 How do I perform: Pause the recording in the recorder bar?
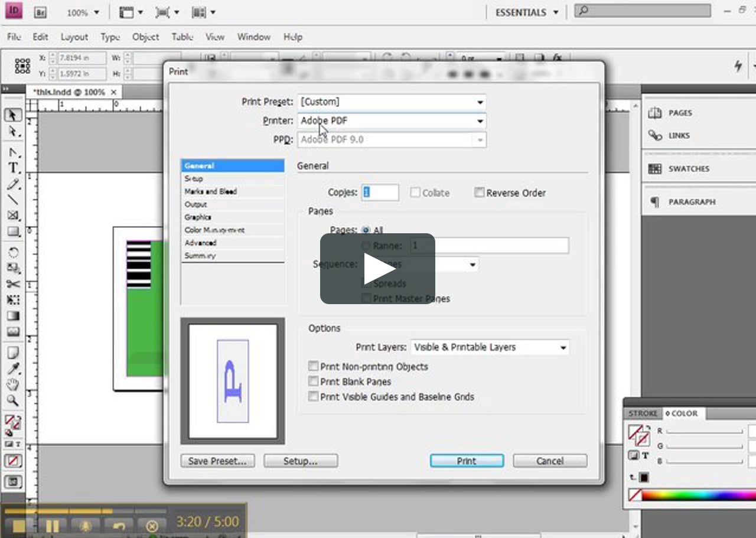click(52, 526)
